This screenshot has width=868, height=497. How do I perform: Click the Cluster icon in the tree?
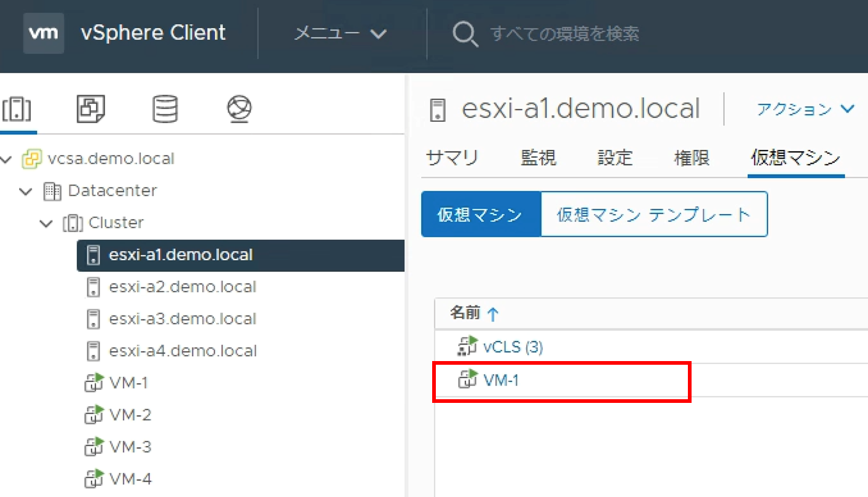coord(73,223)
